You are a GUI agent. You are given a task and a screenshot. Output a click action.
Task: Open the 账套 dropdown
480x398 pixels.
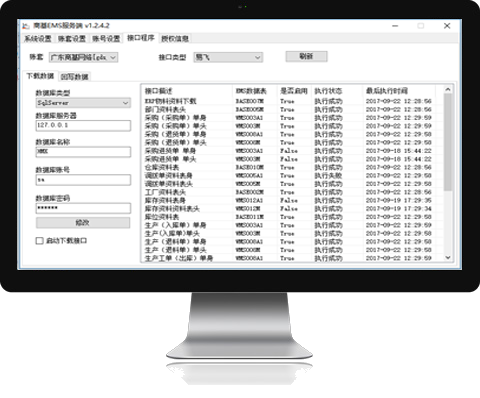tap(84, 57)
